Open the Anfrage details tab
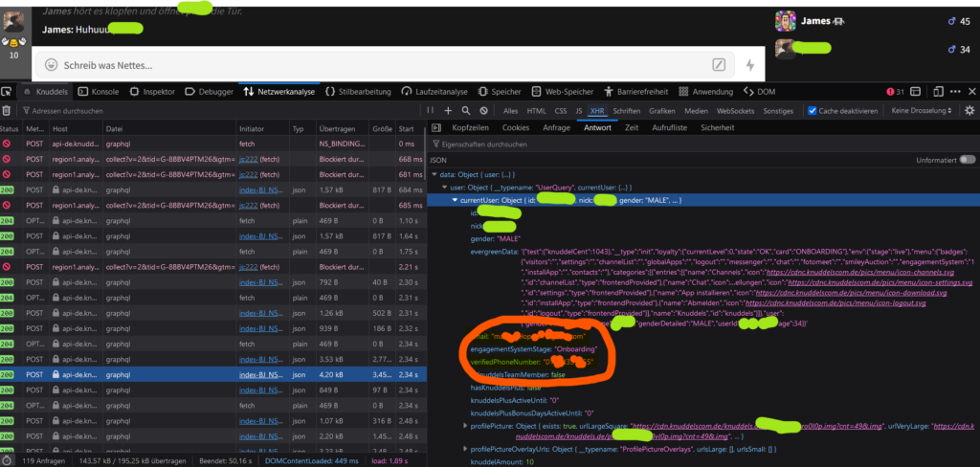 pos(556,127)
